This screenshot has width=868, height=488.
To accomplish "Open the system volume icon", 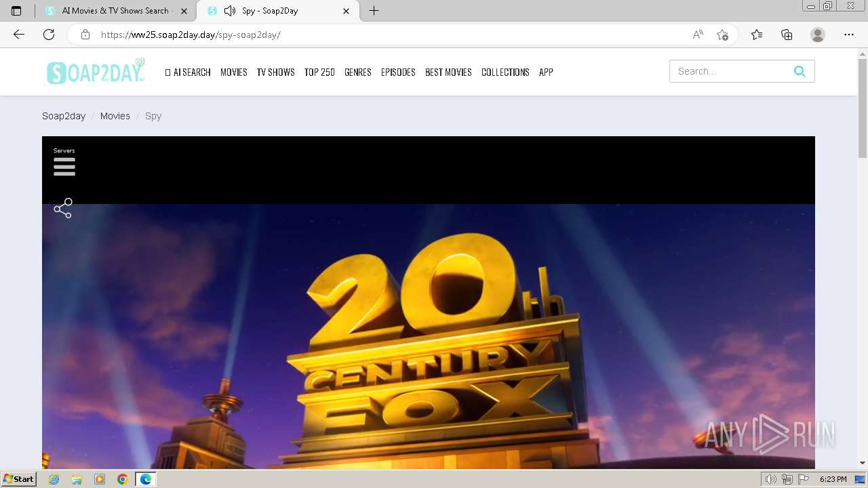I will click(x=770, y=479).
